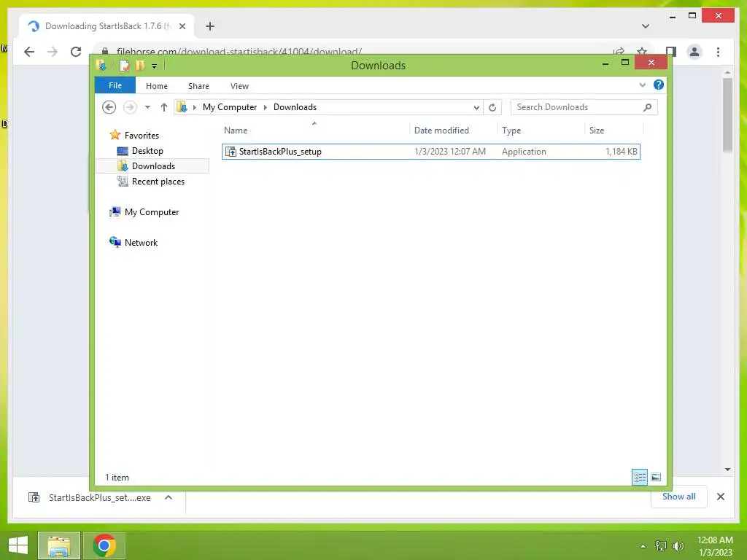Click Chrome page vertical scrollbar
Viewport: 747px width, 560px height.
coord(727,114)
